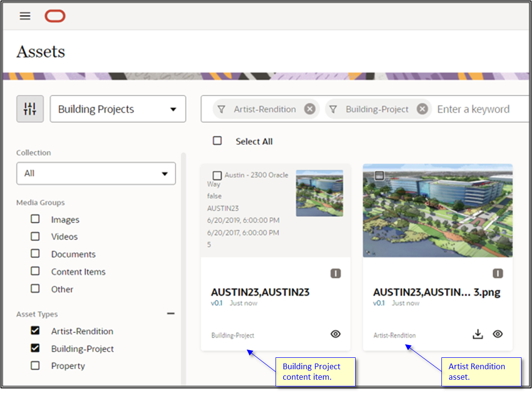Download the AUSTIN23 png artist rendition asset

[478, 334]
